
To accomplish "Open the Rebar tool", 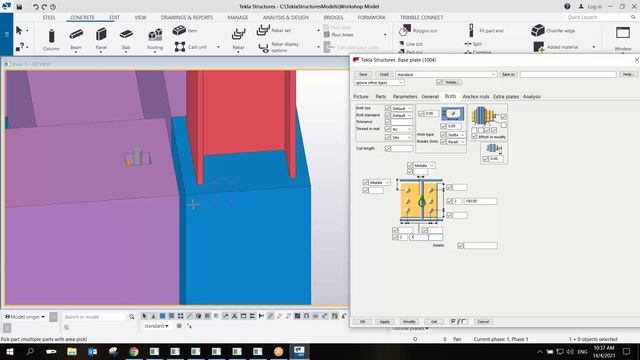I will click(x=238, y=39).
